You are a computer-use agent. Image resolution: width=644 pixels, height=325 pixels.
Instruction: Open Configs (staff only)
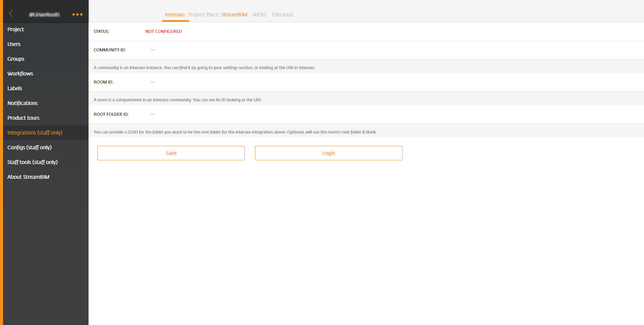(46, 147)
